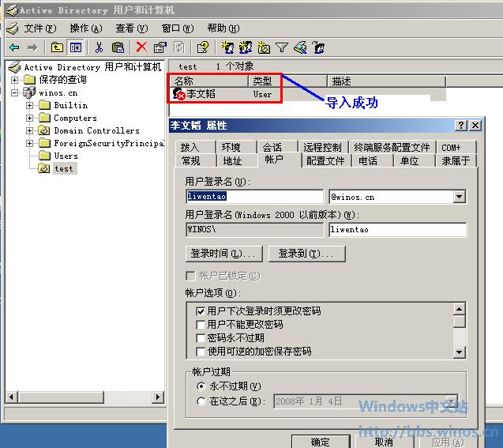
Task: Click the pre-Windows 2000 liwentao field
Action: coord(397,229)
